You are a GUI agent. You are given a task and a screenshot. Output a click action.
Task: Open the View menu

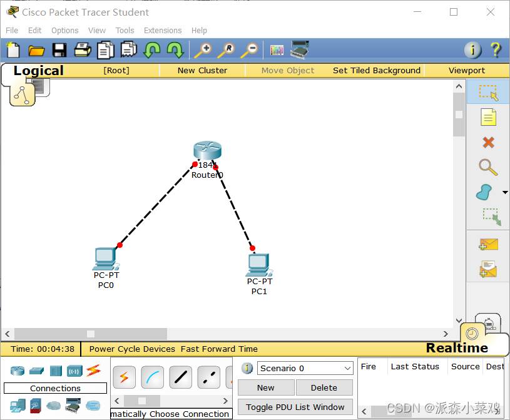tap(97, 30)
